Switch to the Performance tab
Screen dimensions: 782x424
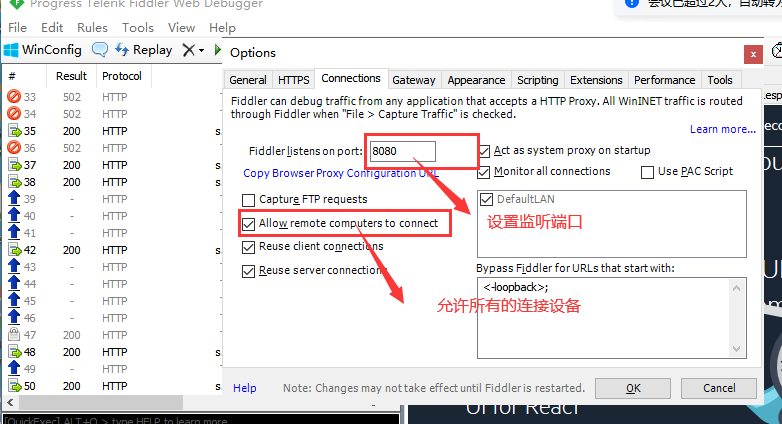click(664, 80)
